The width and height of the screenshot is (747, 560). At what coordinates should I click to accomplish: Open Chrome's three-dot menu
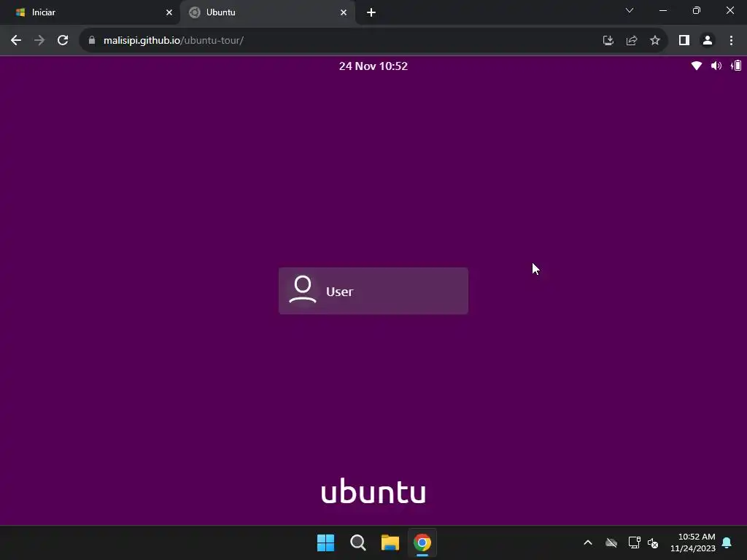[731, 41]
